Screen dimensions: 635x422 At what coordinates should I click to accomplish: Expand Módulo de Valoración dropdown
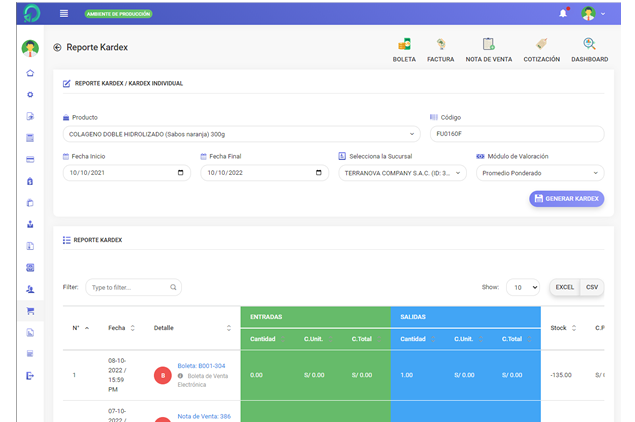tap(539, 173)
